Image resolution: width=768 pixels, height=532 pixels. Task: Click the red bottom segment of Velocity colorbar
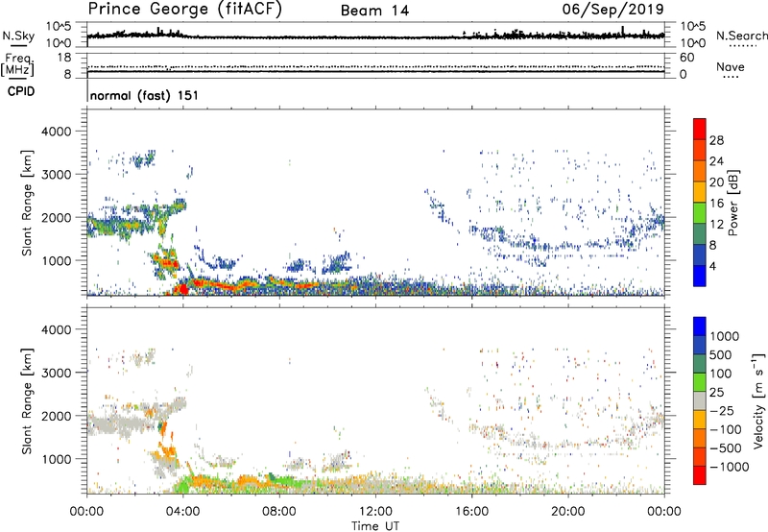pyautogui.click(x=700, y=475)
